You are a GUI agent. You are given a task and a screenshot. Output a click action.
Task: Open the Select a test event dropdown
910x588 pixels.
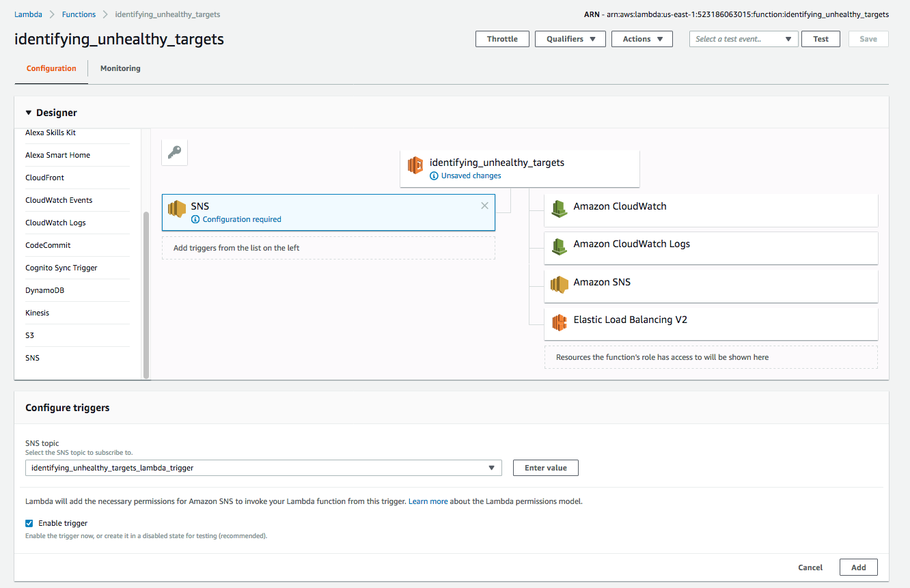[x=744, y=39]
